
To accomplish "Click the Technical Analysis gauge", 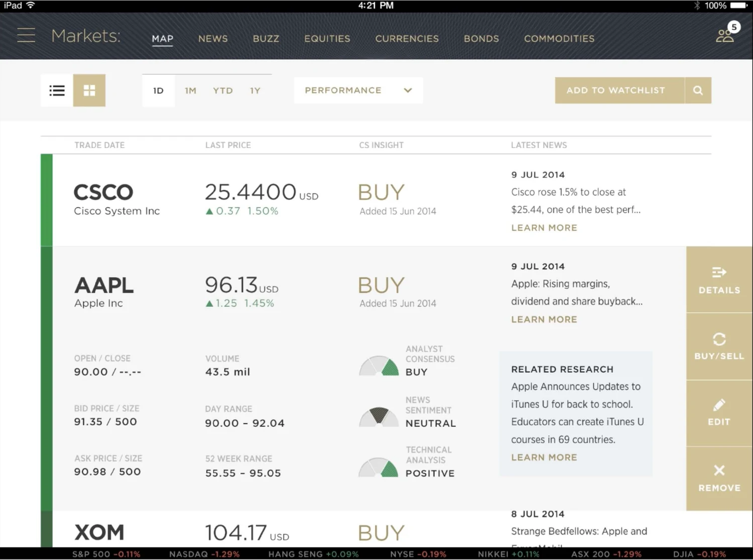I will click(x=379, y=467).
